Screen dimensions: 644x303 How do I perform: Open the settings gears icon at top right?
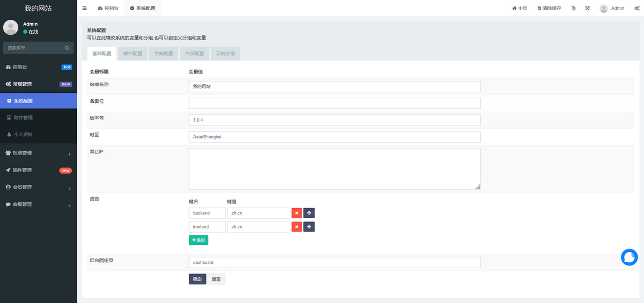tap(636, 8)
